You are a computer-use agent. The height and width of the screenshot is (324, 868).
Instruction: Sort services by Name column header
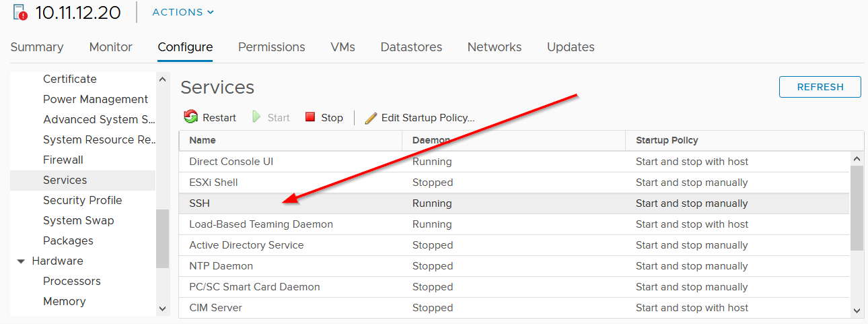tap(203, 140)
